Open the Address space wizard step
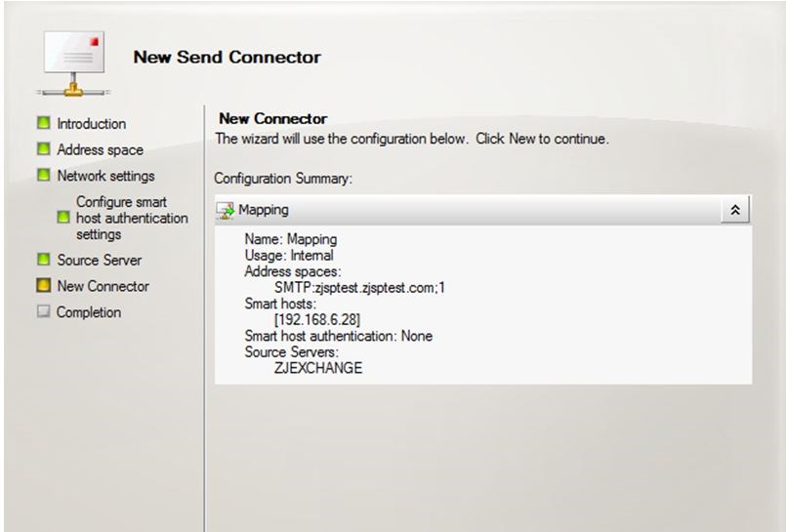This screenshot has width=786, height=532. point(100,150)
